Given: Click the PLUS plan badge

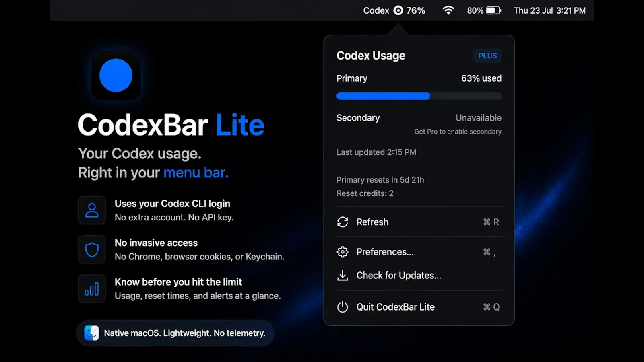Looking at the screenshot, I should click(x=487, y=56).
